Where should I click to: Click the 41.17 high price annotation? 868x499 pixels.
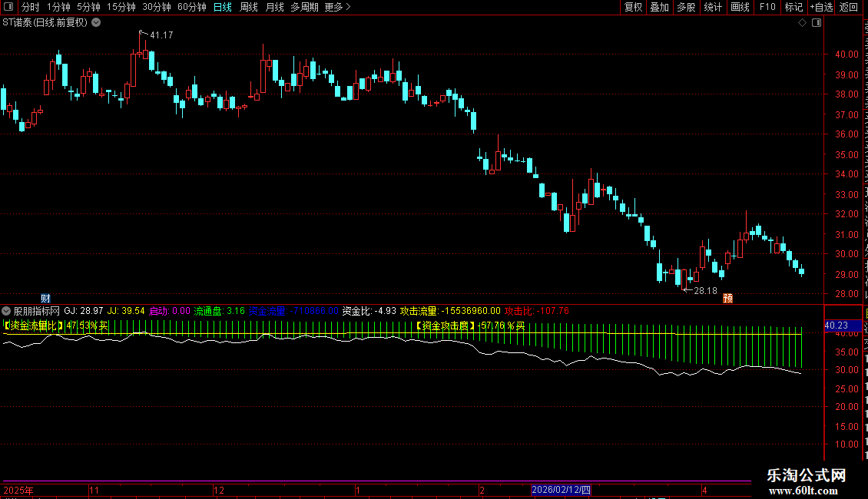click(161, 35)
